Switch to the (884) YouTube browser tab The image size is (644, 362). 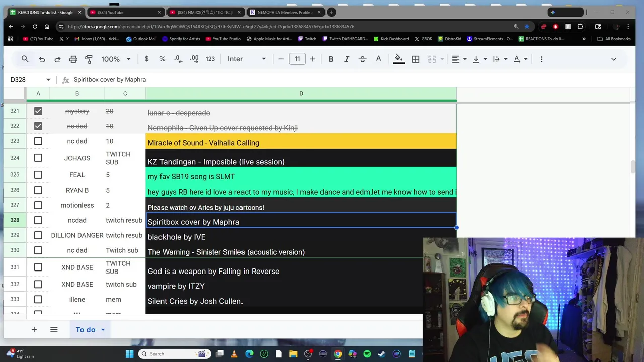pyautogui.click(x=125, y=12)
